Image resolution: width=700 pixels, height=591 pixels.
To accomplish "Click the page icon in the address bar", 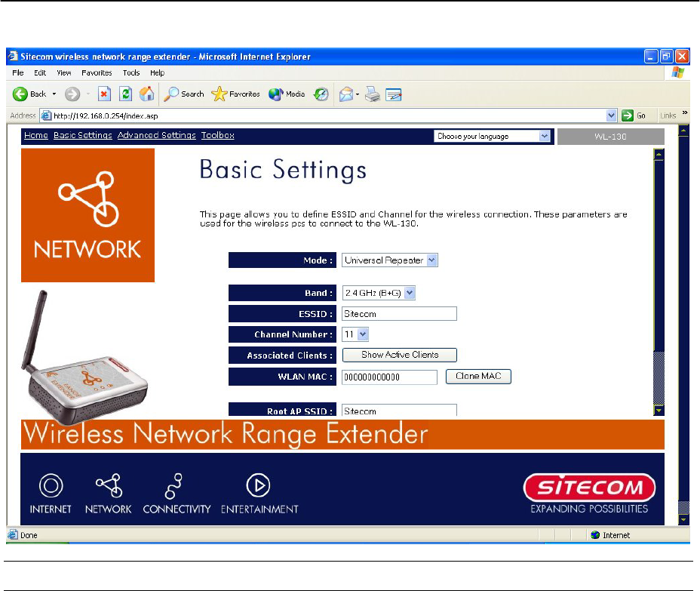I will pos(45,115).
